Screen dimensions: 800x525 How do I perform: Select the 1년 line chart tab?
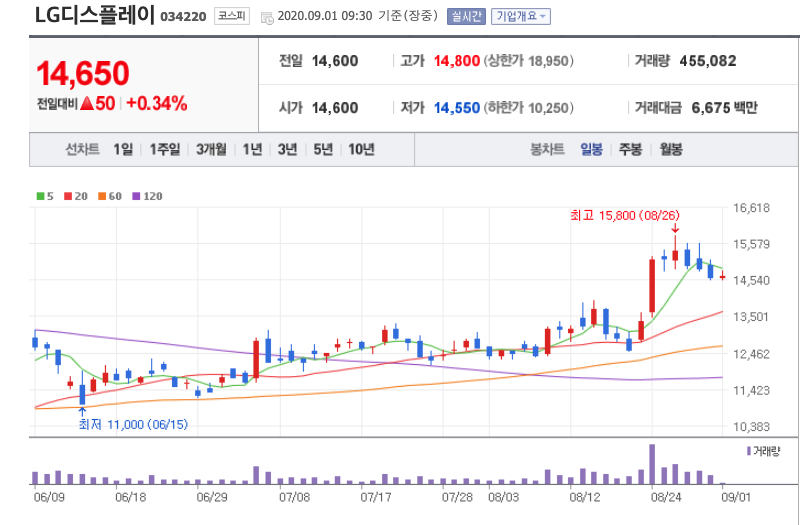[x=253, y=149]
